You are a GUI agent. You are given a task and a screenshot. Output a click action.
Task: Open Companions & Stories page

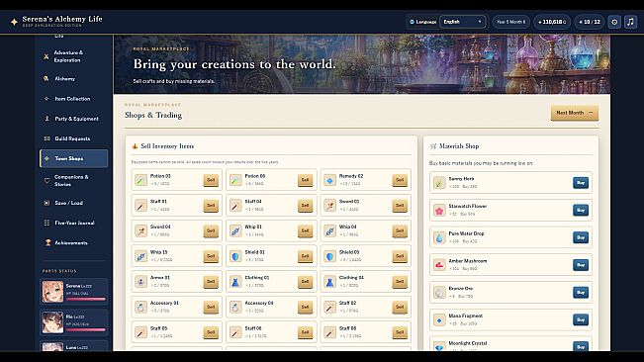(x=74, y=181)
